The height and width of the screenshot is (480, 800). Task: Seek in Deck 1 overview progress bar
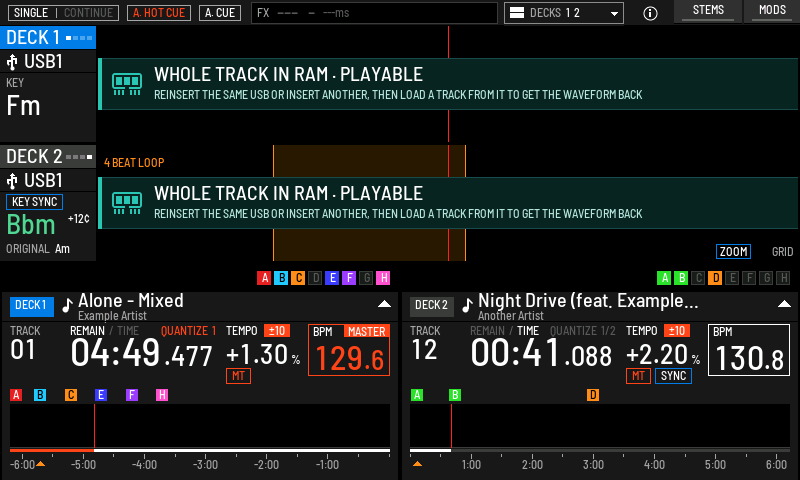(x=200, y=450)
